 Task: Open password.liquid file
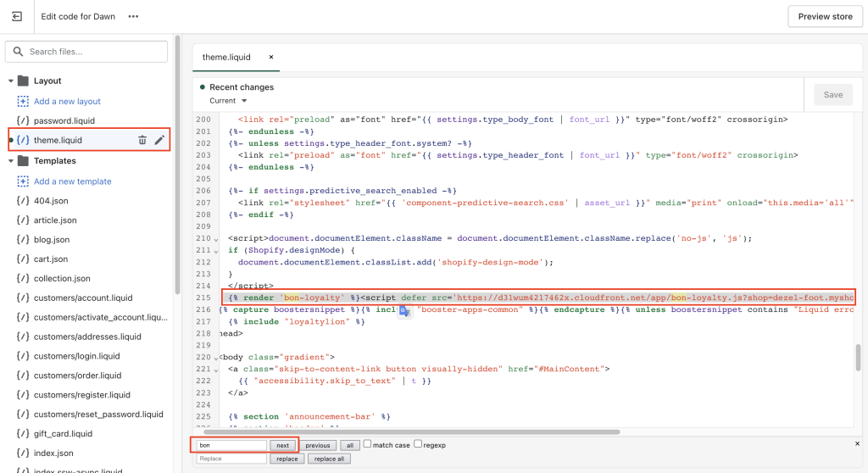[x=64, y=120]
